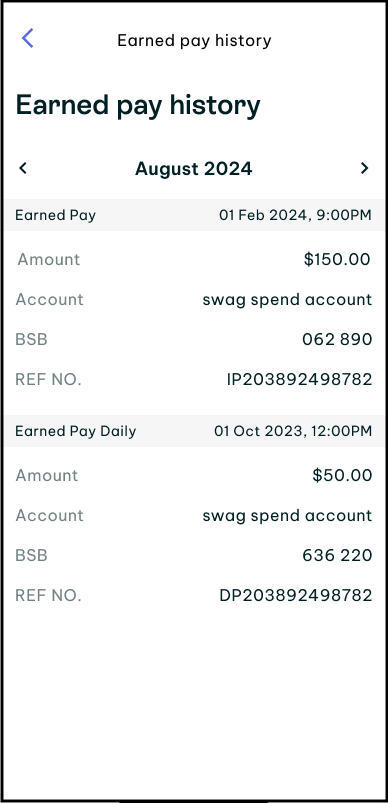Viewport: 388px width, 803px height.
Task: Tap the blue back arrow icon
Action: coord(28,38)
